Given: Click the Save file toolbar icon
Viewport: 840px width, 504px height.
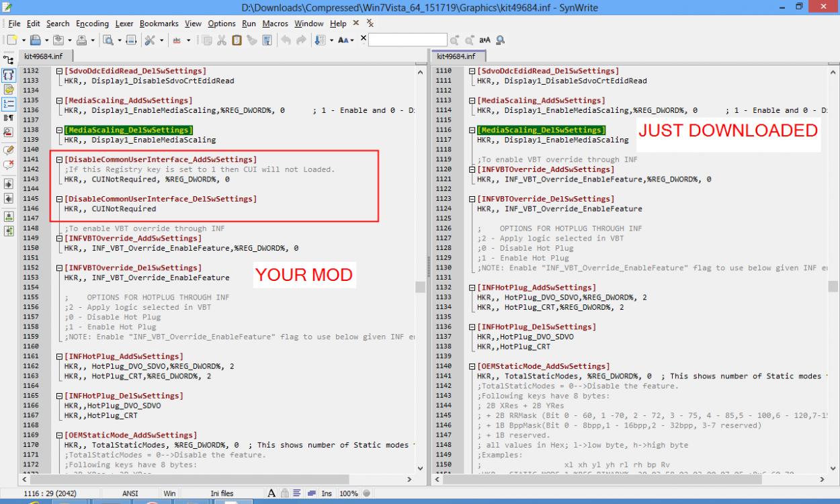Looking at the screenshot, I should click(35, 40).
